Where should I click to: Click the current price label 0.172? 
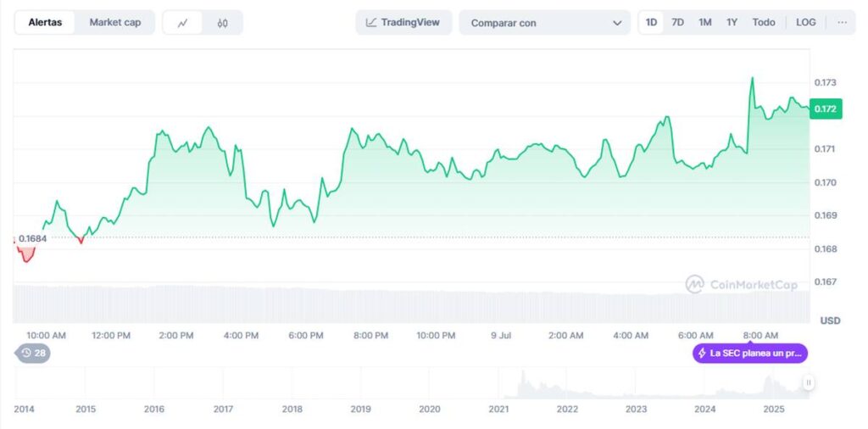click(826, 109)
